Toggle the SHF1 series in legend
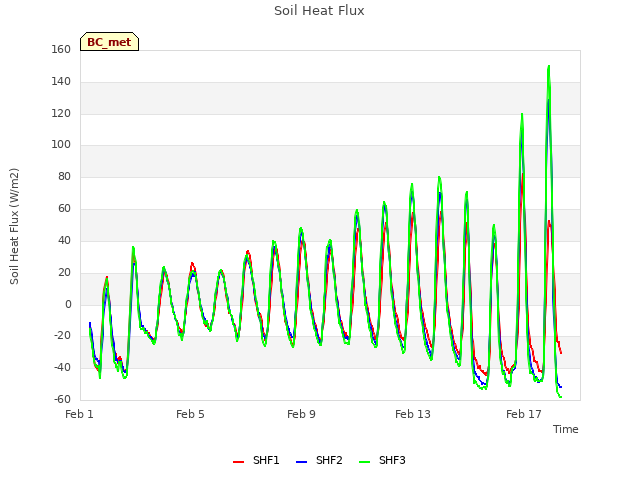Viewport: 640px width, 480px height. click(x=256, y=460)
